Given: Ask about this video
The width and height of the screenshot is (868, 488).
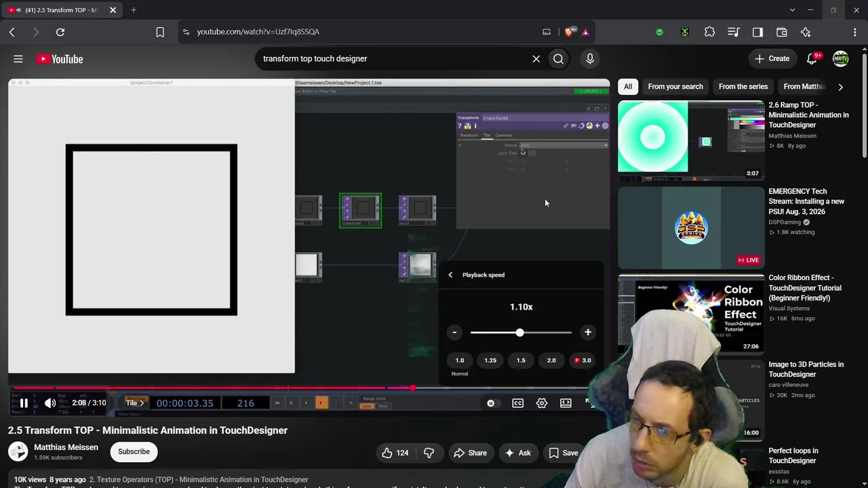Looking at the screenshot, I should (517, 453).
